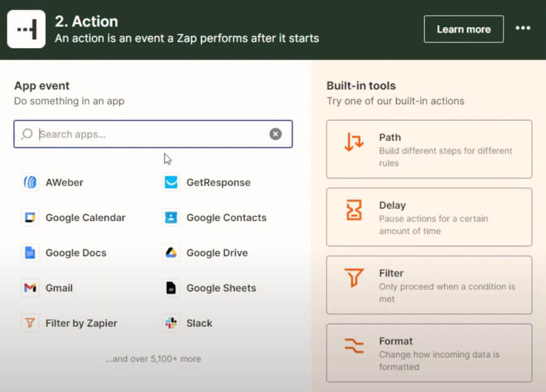Screen dimensions: 546x392
Task: Choose the Google Sheets app
Action: click(x=171, y=288)
